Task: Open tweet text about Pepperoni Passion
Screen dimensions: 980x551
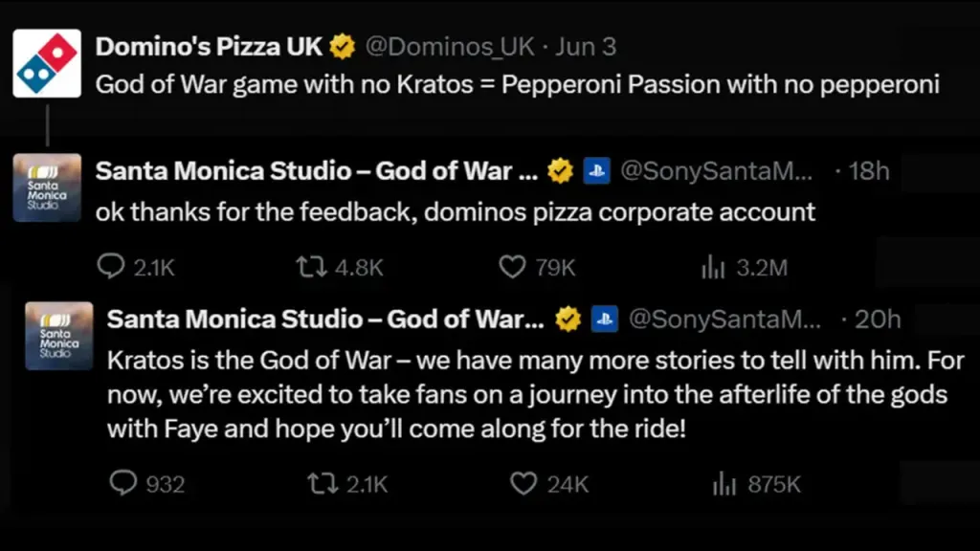Action: tap(518, 85)
